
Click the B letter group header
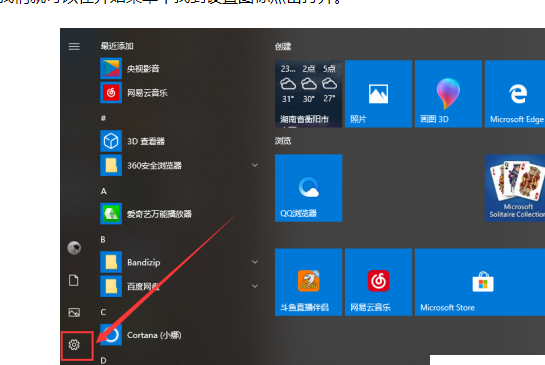coord(103,240)
